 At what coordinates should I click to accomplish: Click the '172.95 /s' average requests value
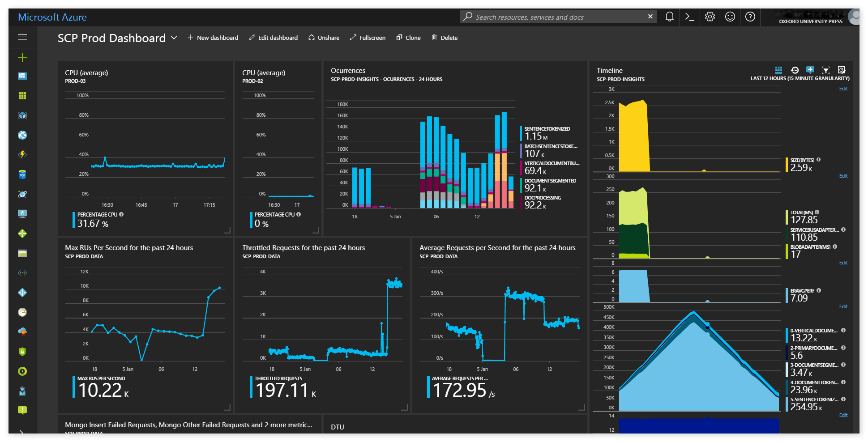coord(464,390)
